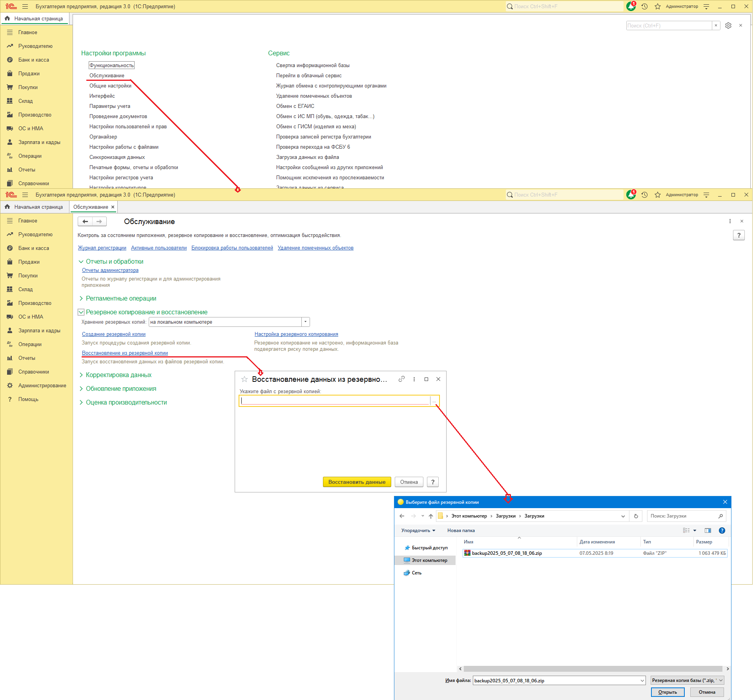Refresh the file dialog folder view
This screenshot has height=700, width=755.
[x=636, y=516]
